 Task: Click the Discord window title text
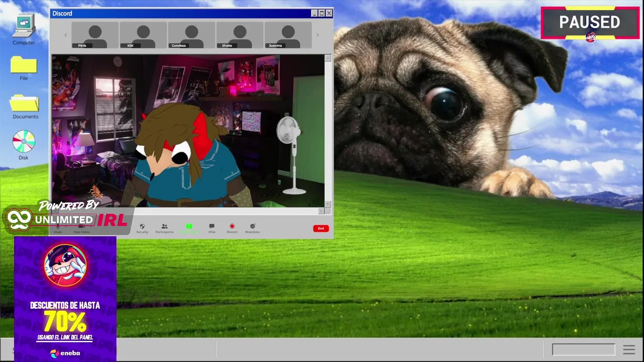[x=62, y=14]
